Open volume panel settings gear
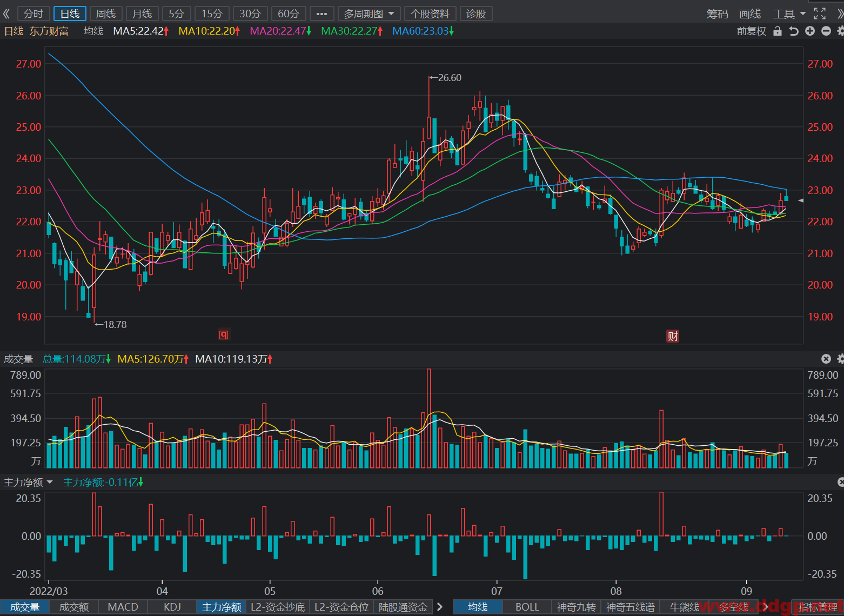 click(x=840, y=359)
